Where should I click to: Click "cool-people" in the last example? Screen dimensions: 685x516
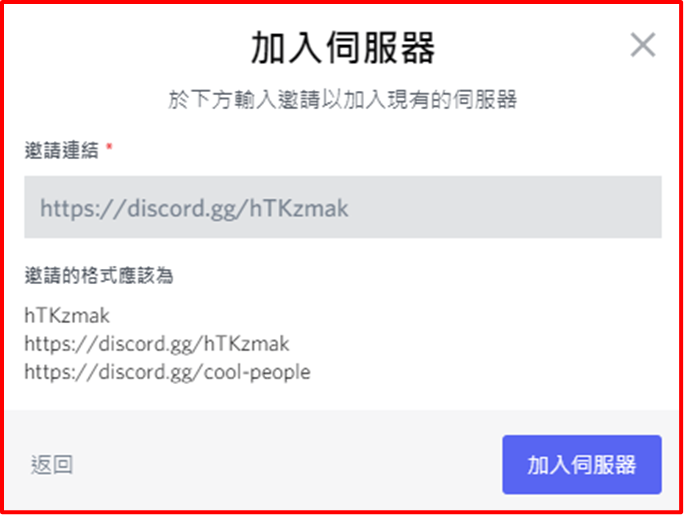[257, 373]
